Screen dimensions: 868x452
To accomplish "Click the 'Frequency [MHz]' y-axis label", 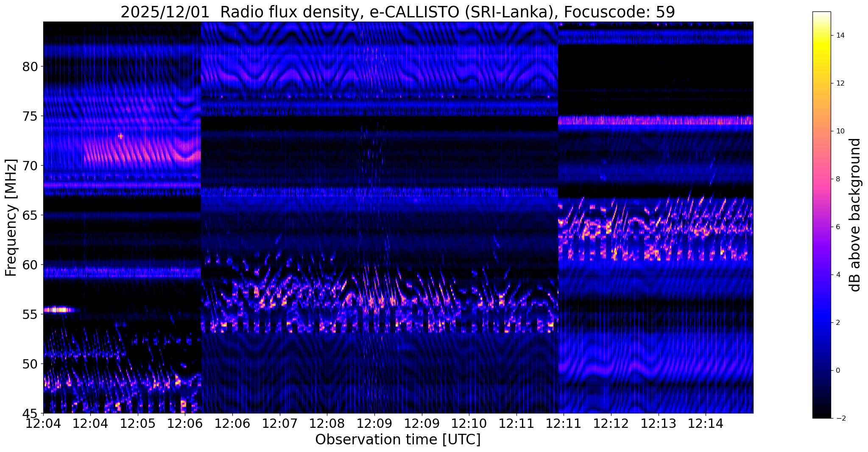I will click(11, 218).
